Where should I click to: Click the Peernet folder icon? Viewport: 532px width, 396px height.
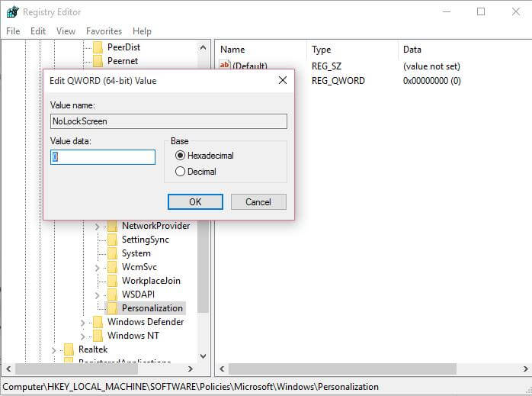coord(98,61)
